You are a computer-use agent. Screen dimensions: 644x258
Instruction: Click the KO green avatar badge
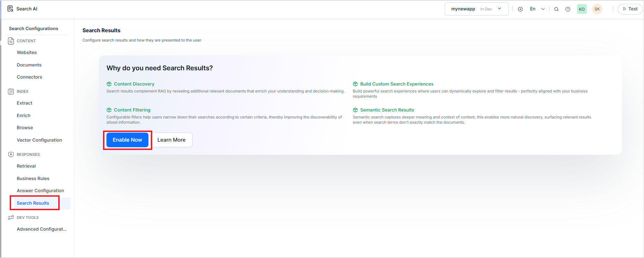582,9
